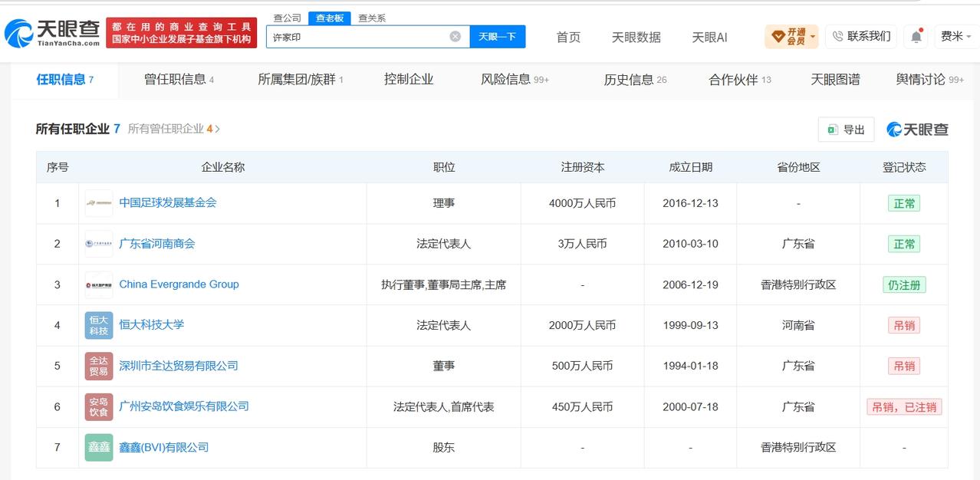The image size is (980, 480).
Task: Expand the 费米 user account dropdown
Action: (955, 36)
